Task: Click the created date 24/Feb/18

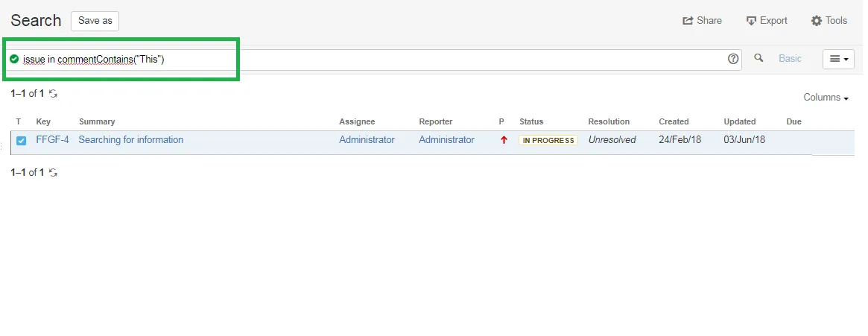Action: tap(679, 140)
